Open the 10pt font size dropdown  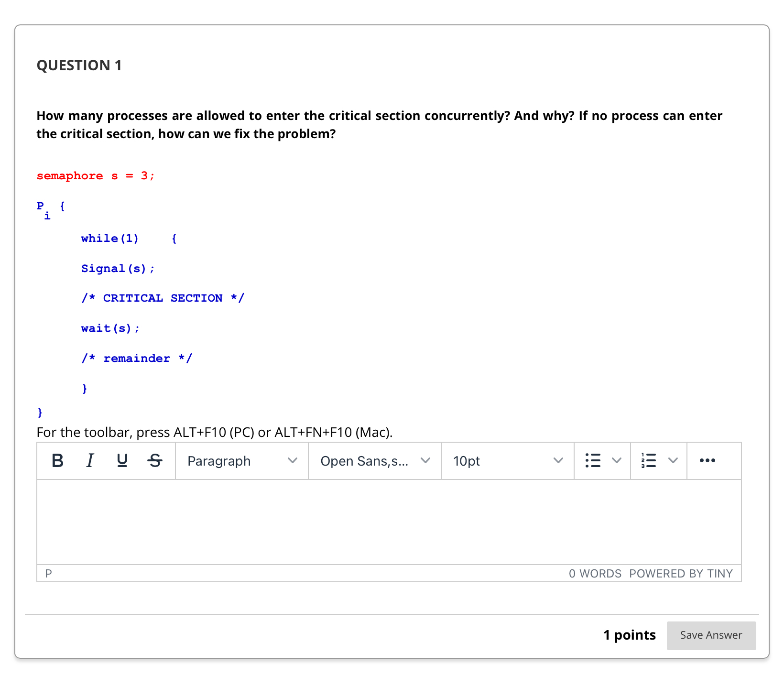tap(506, 460)
